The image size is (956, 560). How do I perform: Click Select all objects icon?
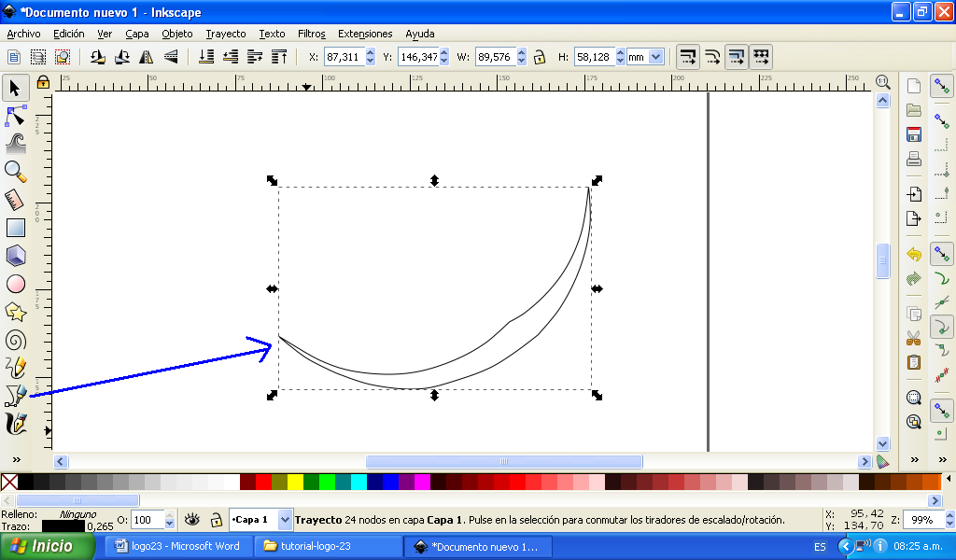13,57
